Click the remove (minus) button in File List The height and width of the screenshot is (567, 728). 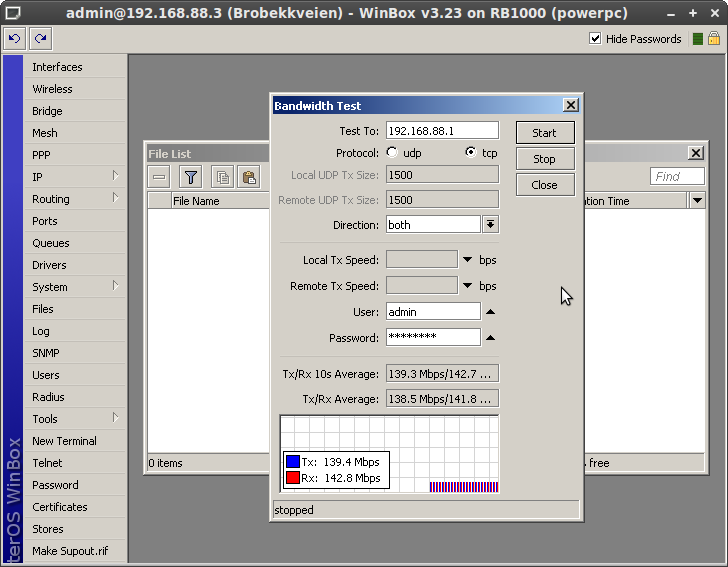point(159,177)
